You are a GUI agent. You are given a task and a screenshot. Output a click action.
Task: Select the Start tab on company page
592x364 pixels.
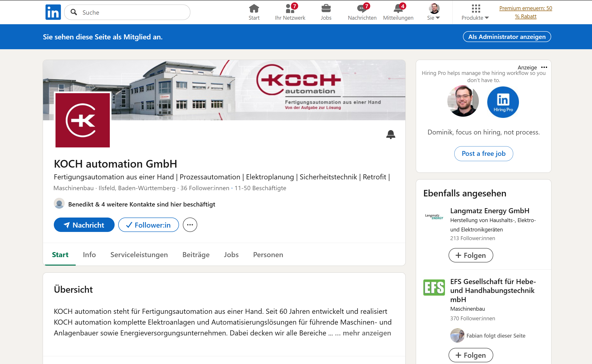pos(60,255)
